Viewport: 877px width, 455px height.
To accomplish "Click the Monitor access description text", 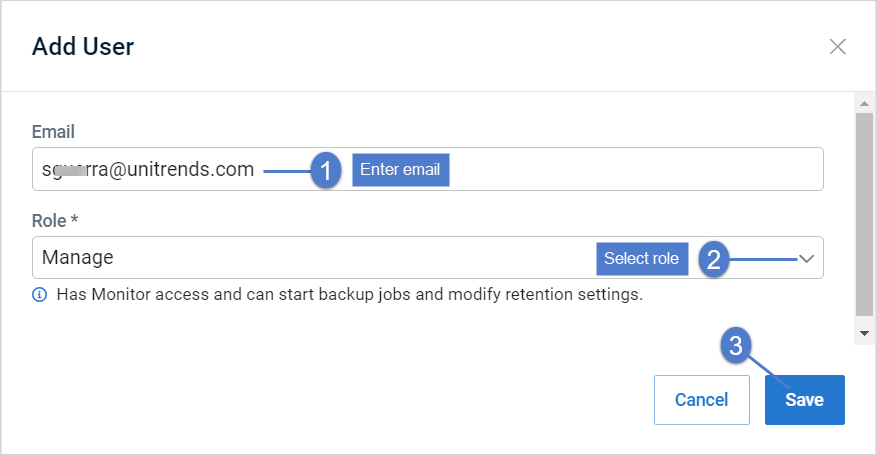I will pyautogui.click(x=350, y=294).
